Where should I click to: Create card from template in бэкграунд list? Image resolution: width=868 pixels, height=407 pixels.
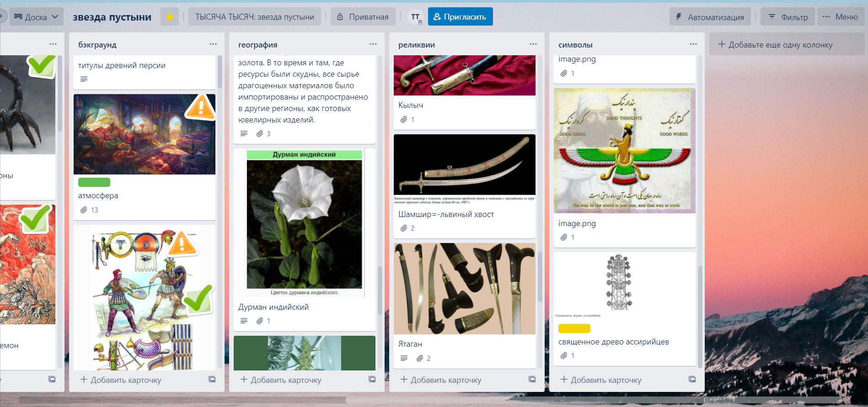212,379
